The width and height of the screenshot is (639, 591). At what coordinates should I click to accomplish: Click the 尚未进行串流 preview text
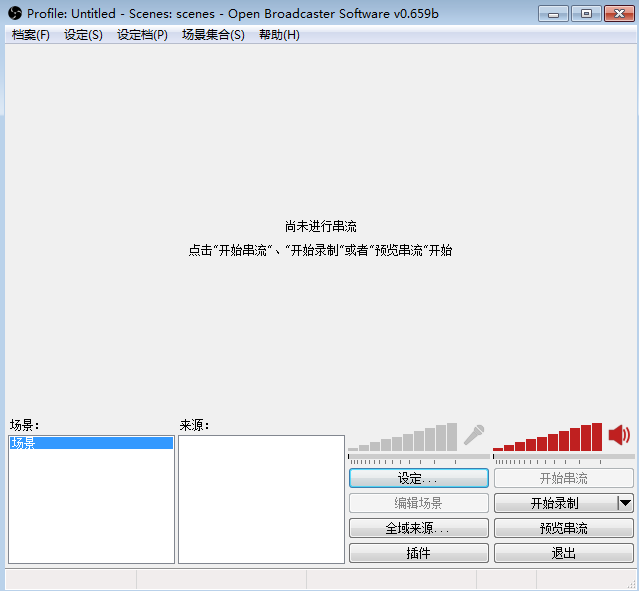tap(321, 226)
